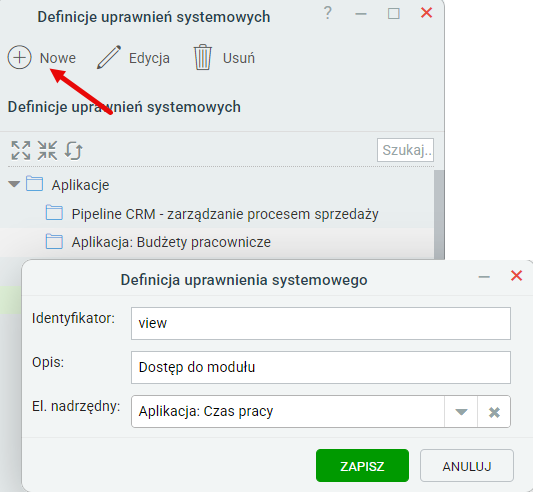Click the Nowe label
The image size is (533, 492).
point(58,58)
